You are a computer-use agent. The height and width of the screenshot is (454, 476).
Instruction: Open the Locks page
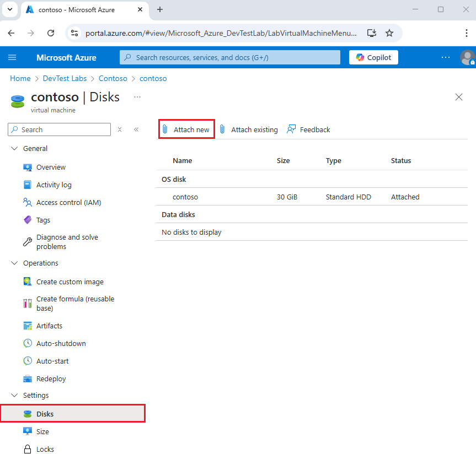[x=45, y=449]
